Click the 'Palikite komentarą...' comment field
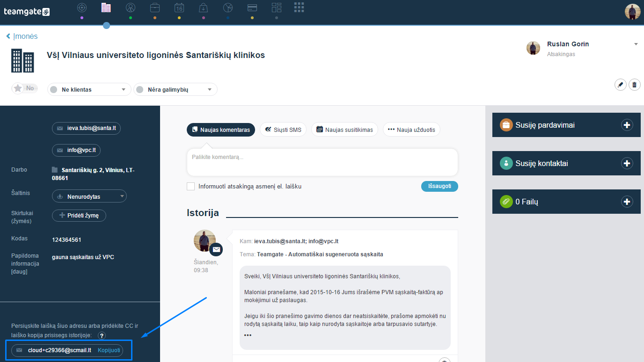This screenshot has width=644, height=362. click(x=322, y=162)
